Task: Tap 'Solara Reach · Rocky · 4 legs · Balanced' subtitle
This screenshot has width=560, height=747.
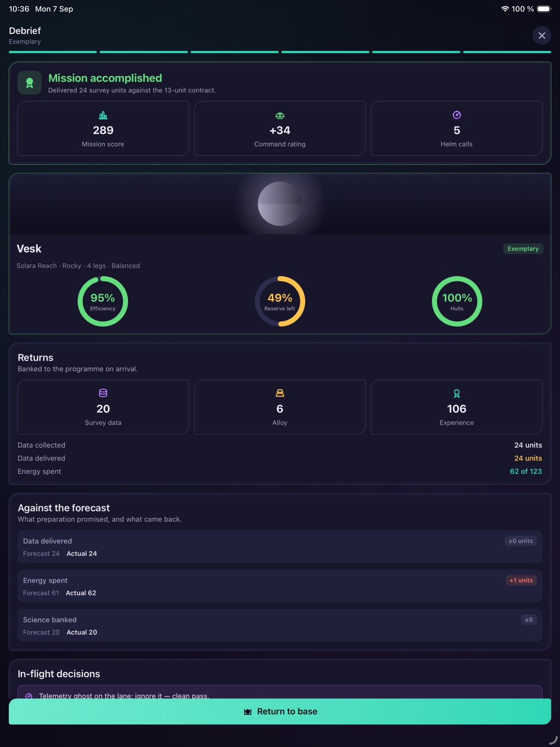Action: [78, 266]
